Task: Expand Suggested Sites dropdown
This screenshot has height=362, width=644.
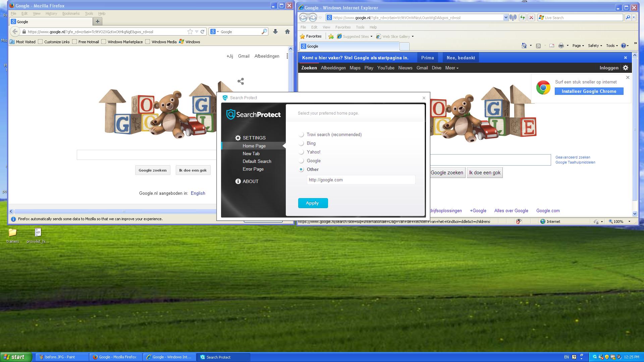Action: (371, 37)
